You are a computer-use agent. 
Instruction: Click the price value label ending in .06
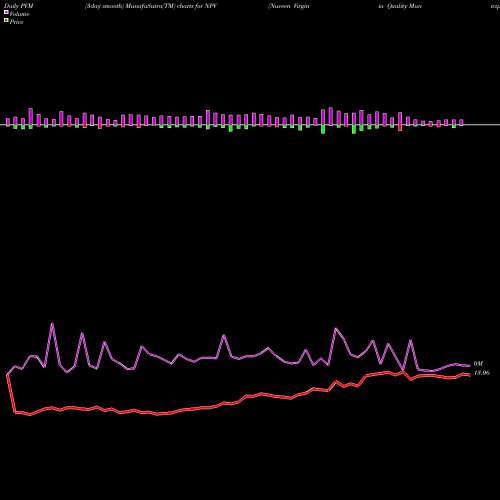[x=482, y=373]
